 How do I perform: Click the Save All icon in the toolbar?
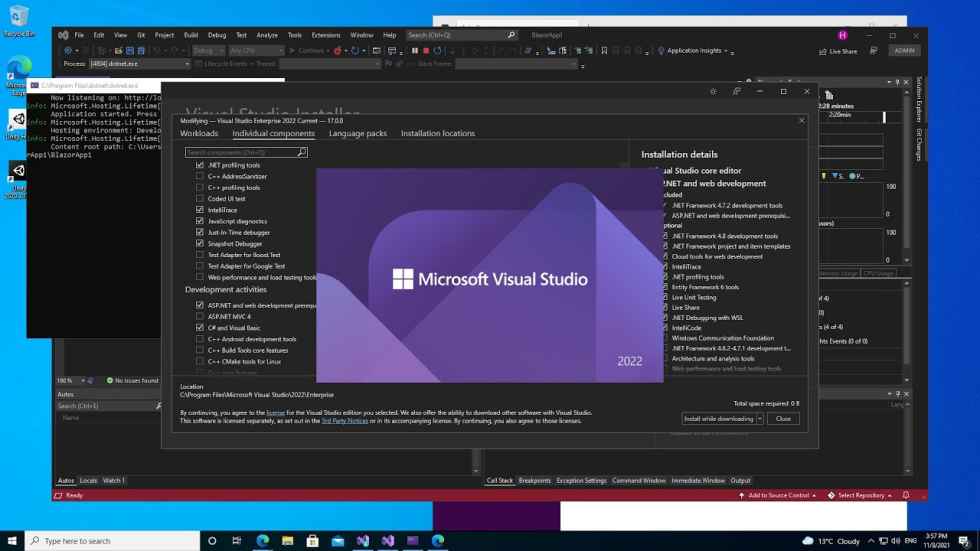(141, 51)
